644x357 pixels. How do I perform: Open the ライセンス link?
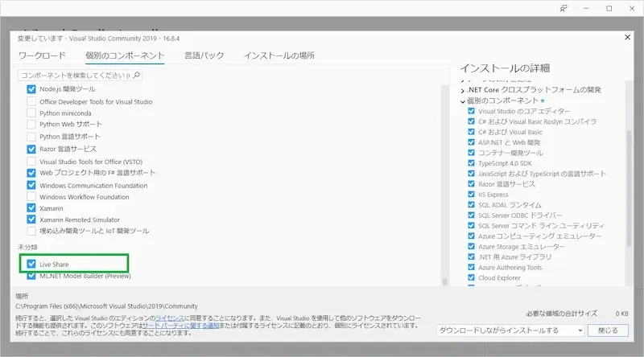point(170,318)
